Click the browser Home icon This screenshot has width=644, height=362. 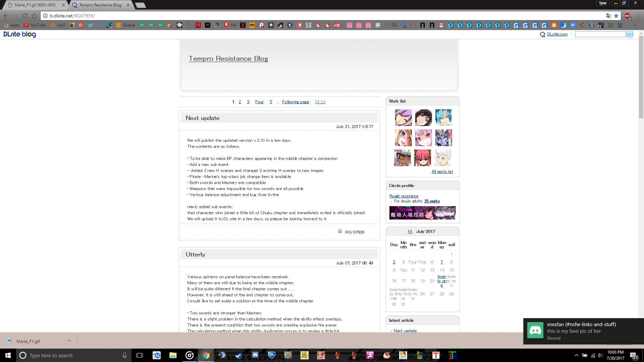(x=34, y=16)
